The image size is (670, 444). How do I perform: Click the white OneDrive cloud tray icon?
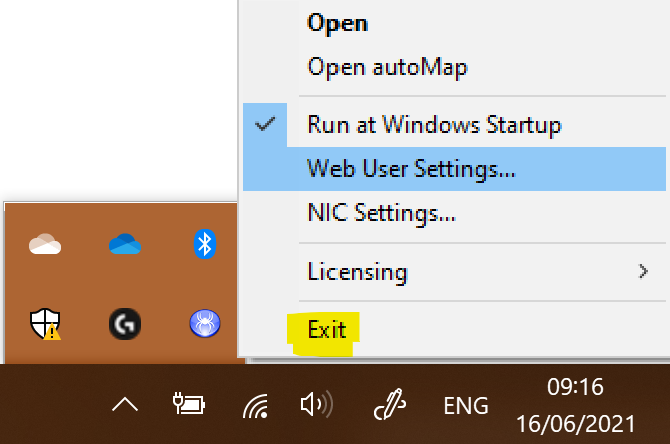pyautogui.click(x=45, y=244)
